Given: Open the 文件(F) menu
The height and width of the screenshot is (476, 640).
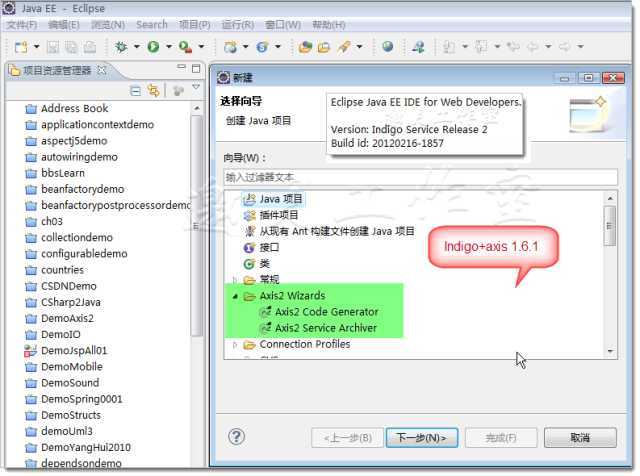Looking at the screenshot, I should click(x=22, y=25).
